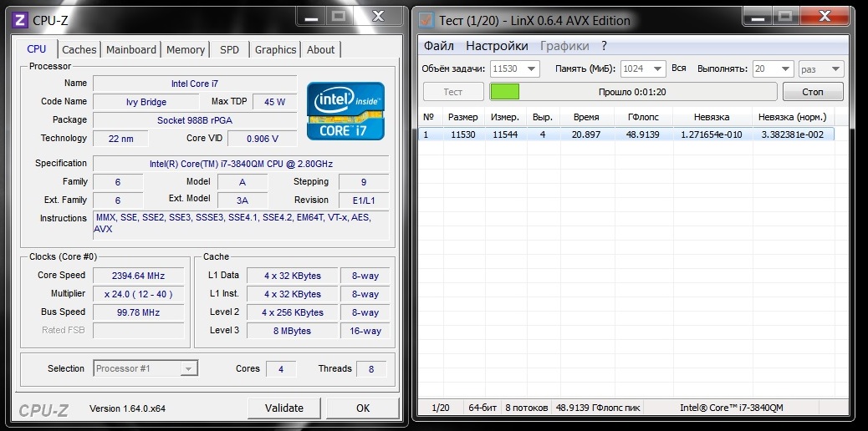Click the Level 3 8 MBytes cache value
Image resolution: width=868 pixels, height=431 pixels.
(293, 331)
